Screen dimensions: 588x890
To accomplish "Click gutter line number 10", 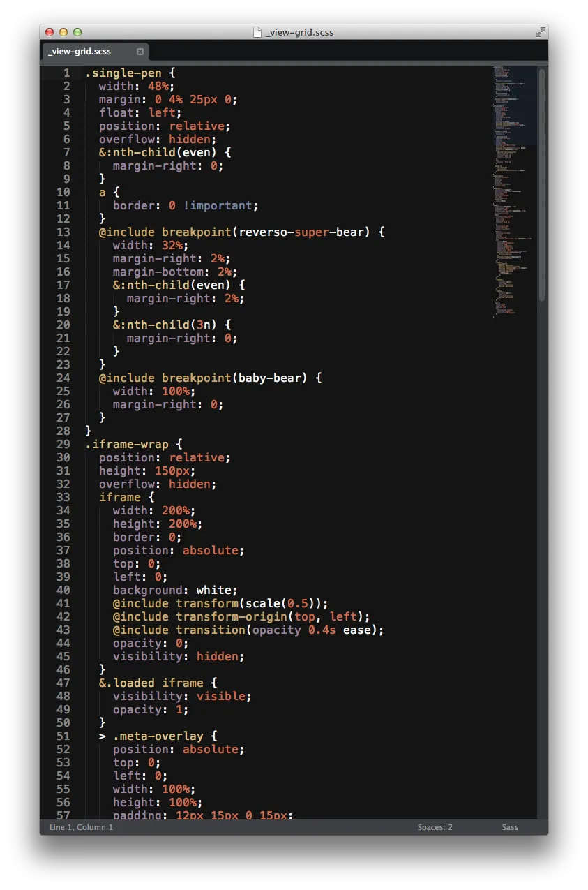I will coord(63,192).
